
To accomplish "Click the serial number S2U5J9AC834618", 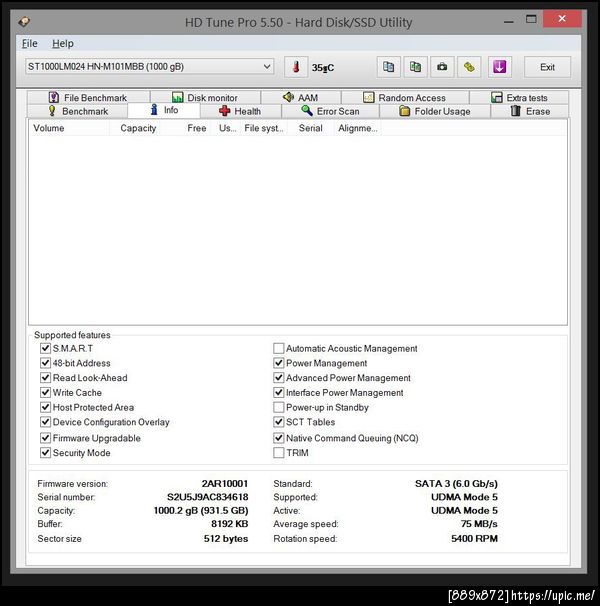I will 208,497.
